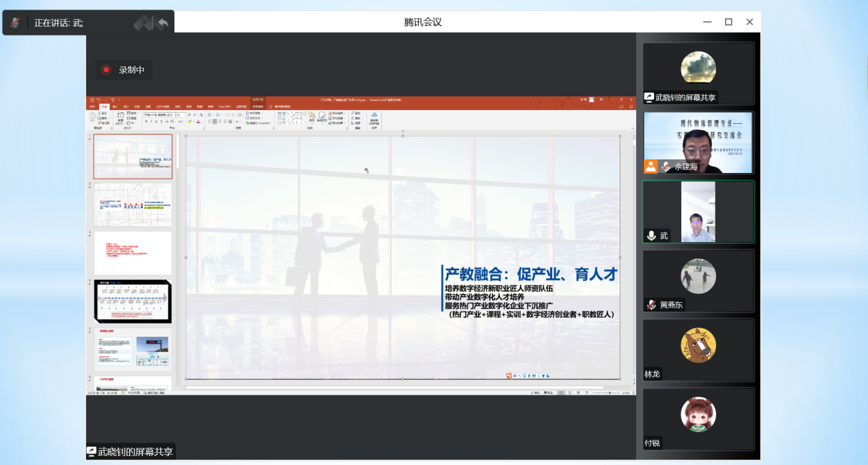The height and width of the screenshot is (465, 868).
Task: Select 武晓钊的屏幕共享 participant tile
Action: pos(698,73)
